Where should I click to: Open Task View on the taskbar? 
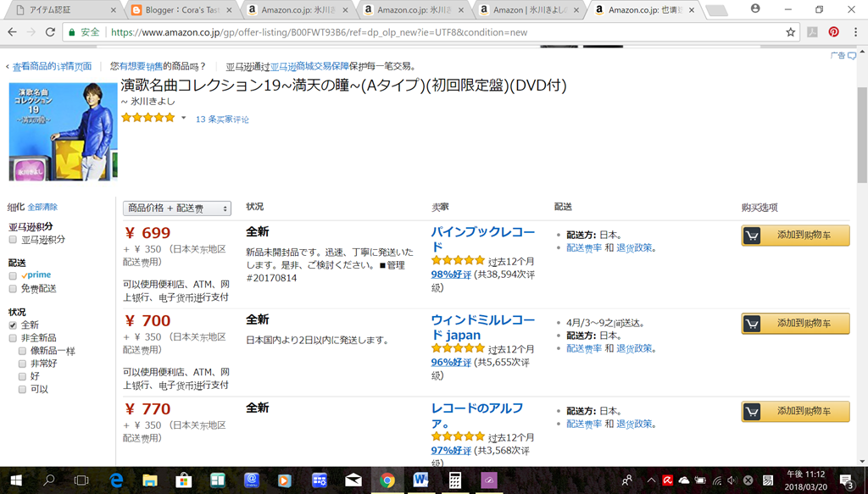click(81, 480)
